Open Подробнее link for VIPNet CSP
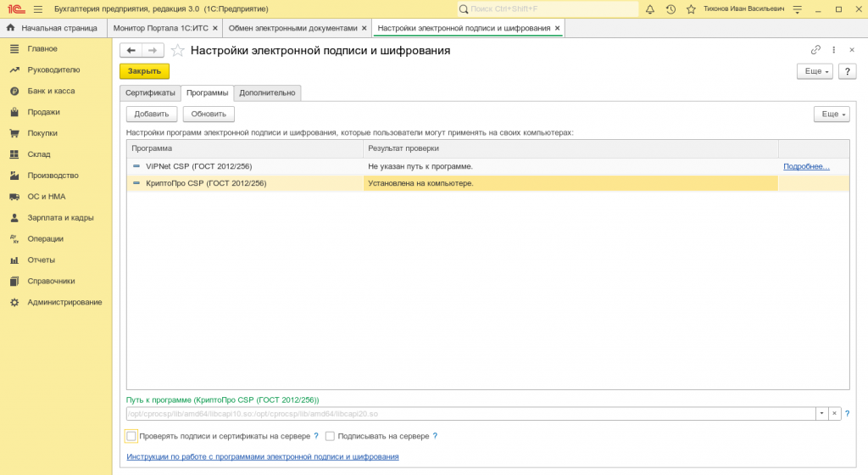 [x=806, y=166]
